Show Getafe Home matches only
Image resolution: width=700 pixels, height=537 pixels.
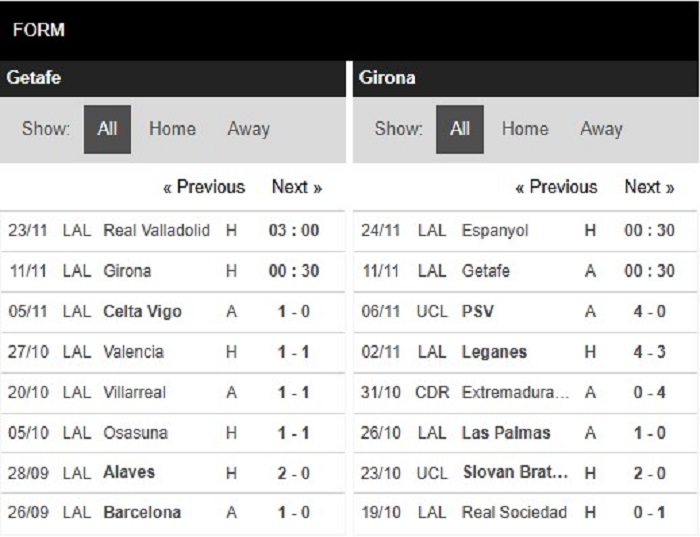(x=172, y=129)
